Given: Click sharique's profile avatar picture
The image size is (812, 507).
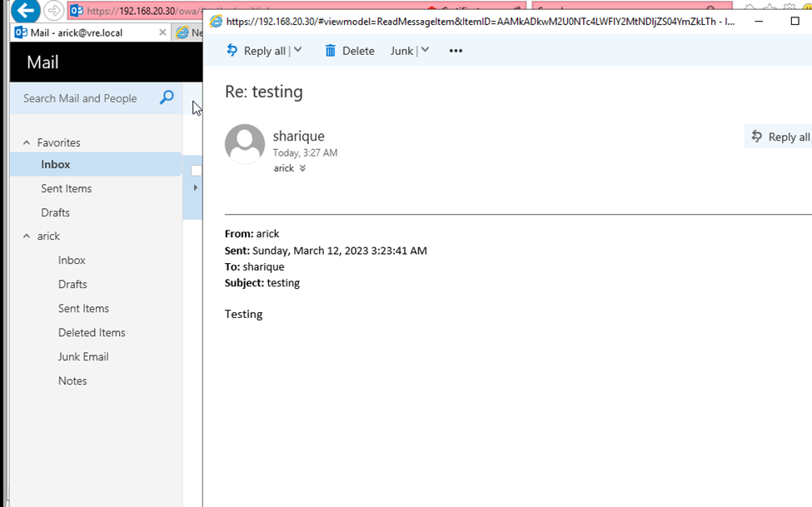Looking at the screenshot, I should (x=245, y=144).
